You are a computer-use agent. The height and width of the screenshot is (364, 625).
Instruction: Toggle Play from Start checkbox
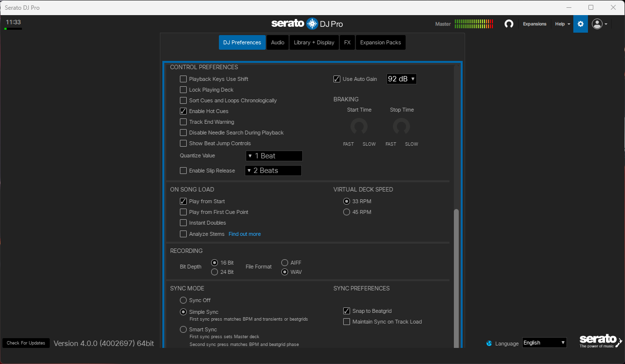pyautogui.click(x=183, y=201)
